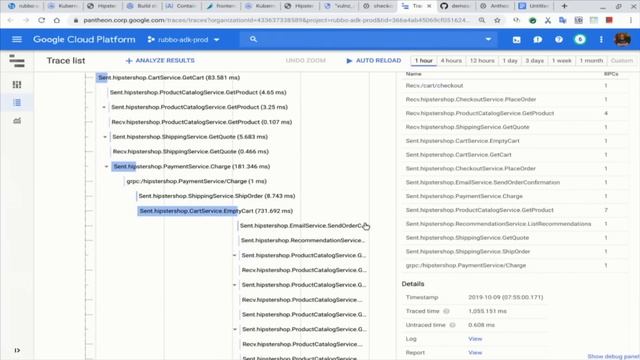Open the Trace product menu icon
This screenshot has height=360, width=640.
click(17, 60)
